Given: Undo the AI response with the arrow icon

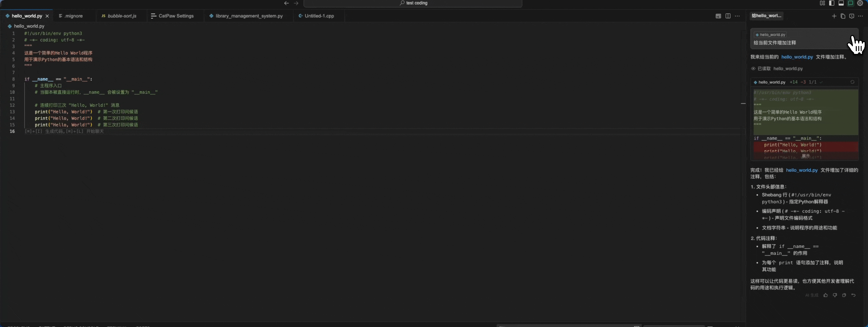Looking at the screenshot, I should pyautogui.click(x=853, y=295).
